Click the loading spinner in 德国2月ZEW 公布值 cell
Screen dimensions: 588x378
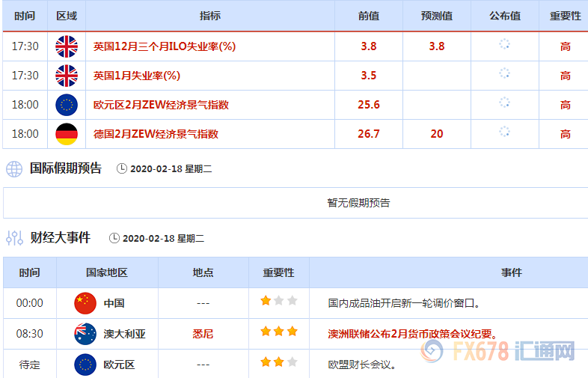504,132
